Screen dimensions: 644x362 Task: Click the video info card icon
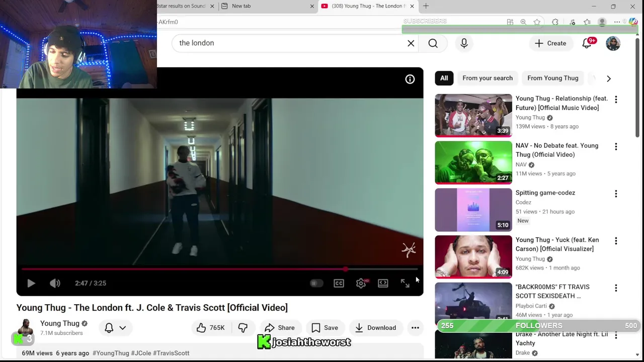tap(410, 79)
